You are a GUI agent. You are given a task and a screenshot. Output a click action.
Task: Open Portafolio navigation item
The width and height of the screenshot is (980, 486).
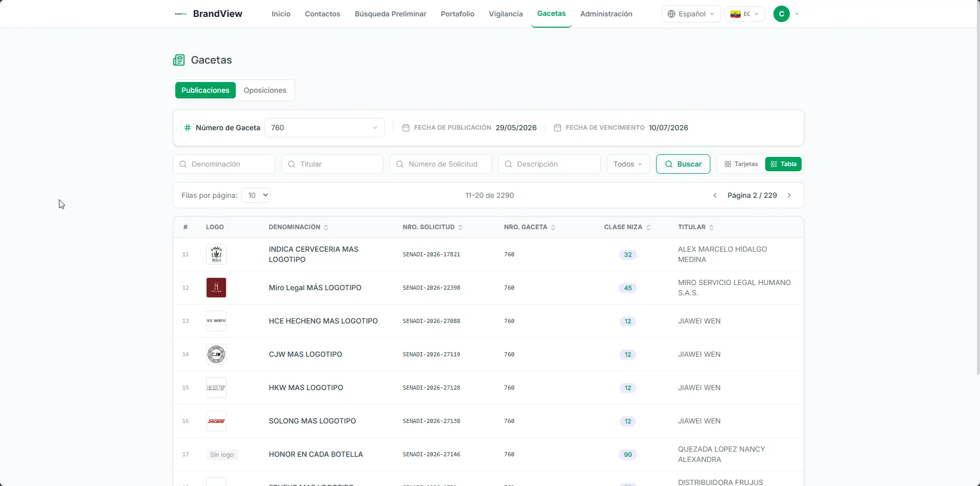point(458,14)
